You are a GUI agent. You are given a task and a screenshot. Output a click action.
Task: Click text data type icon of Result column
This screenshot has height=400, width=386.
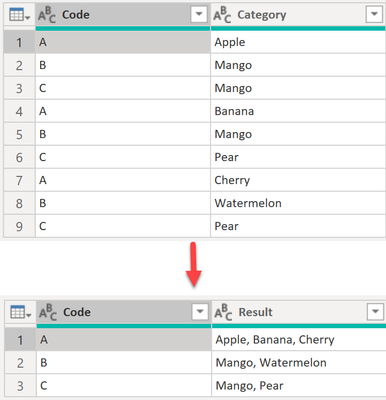(223, 312)
